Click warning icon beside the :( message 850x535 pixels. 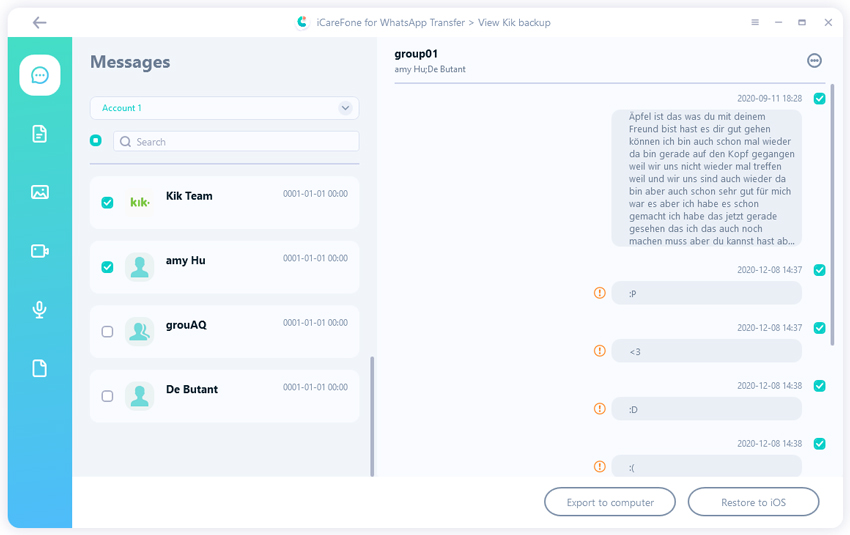tap(600, 466)
